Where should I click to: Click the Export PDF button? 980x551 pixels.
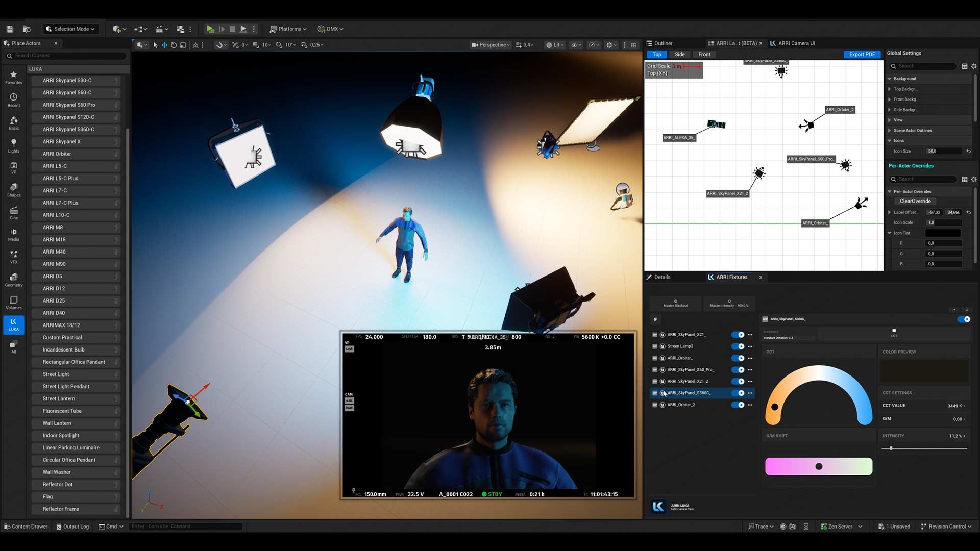pyautogui.click(x=862, y=55)
